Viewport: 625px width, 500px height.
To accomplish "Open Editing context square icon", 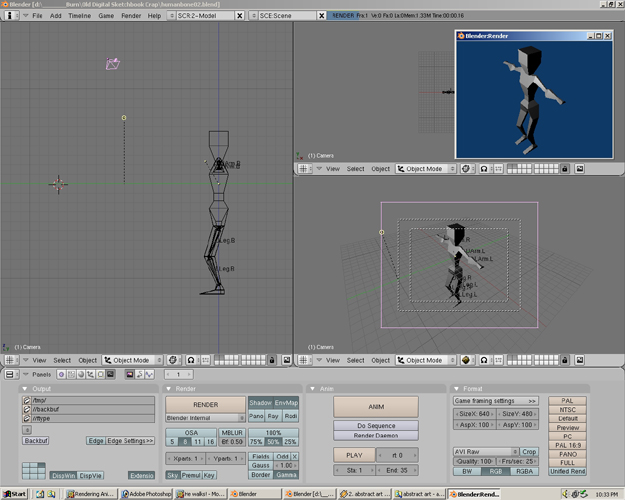I will click(x=100, y=374).
